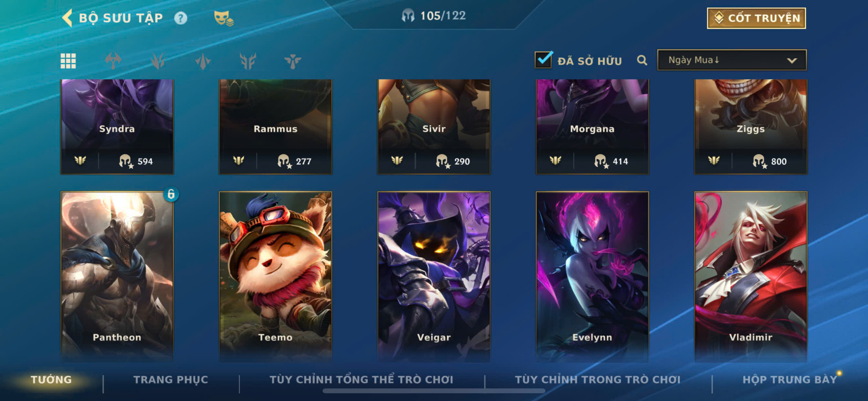Switch to the Trang Phục tab

coord(171,379)
